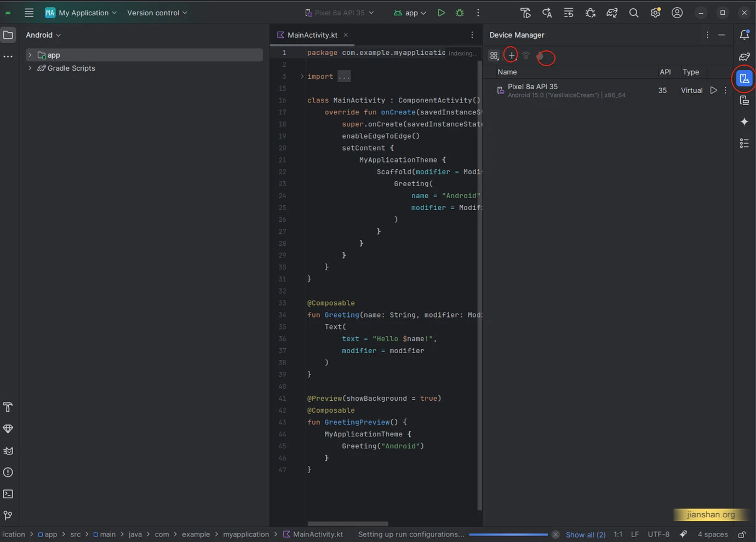
Task: Open Running Devices tool window icon
Action: (744, 100)
